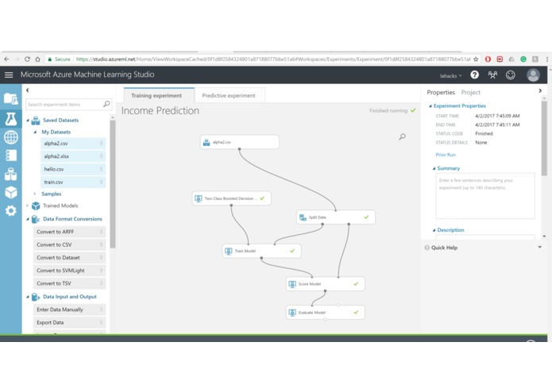Select the Experiments flask icon
Image resolution: width=552 pixels, height=392 pixels.
tap(10, 119)
